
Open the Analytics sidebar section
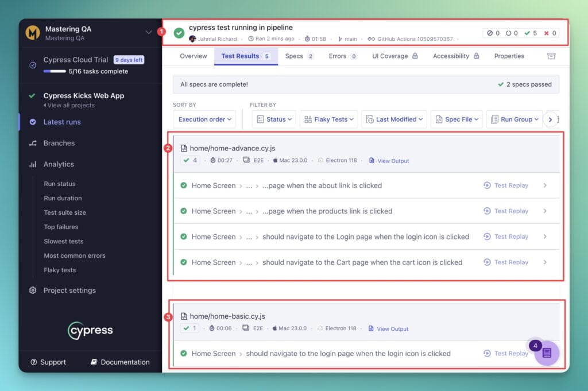(x=59, y=164)
